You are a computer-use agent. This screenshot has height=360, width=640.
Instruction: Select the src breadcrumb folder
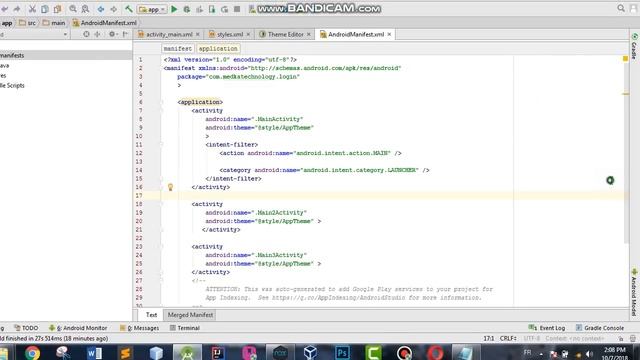click(28, 23)
